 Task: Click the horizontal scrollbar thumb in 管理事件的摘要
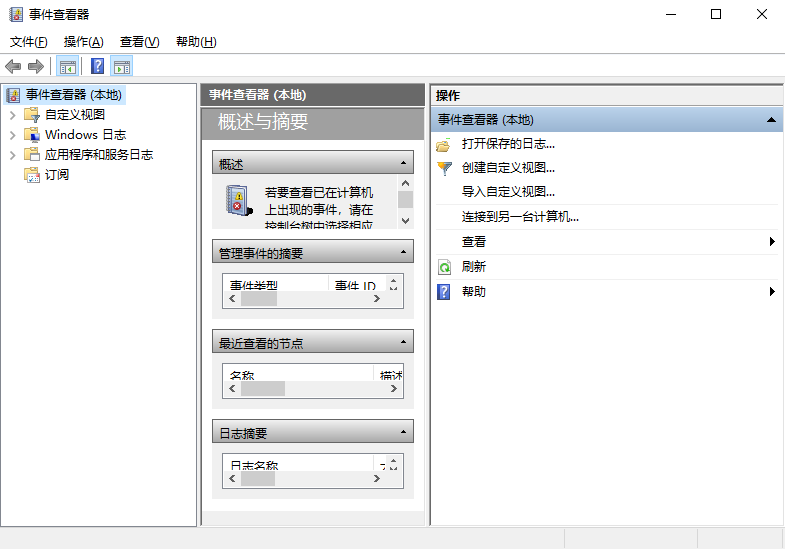(x=259, y=299)
